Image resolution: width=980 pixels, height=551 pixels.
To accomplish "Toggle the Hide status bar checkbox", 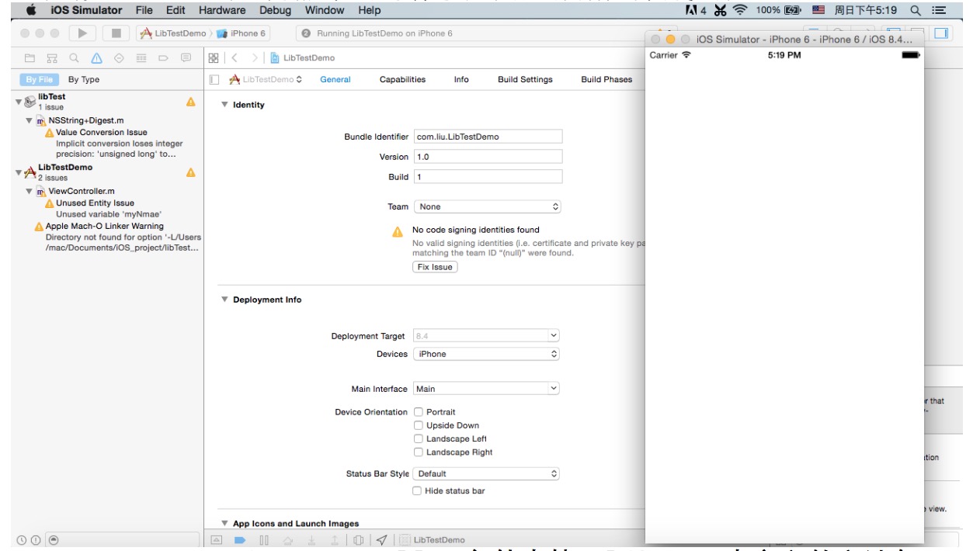I will pyautogui.click(x=417, y=490).
